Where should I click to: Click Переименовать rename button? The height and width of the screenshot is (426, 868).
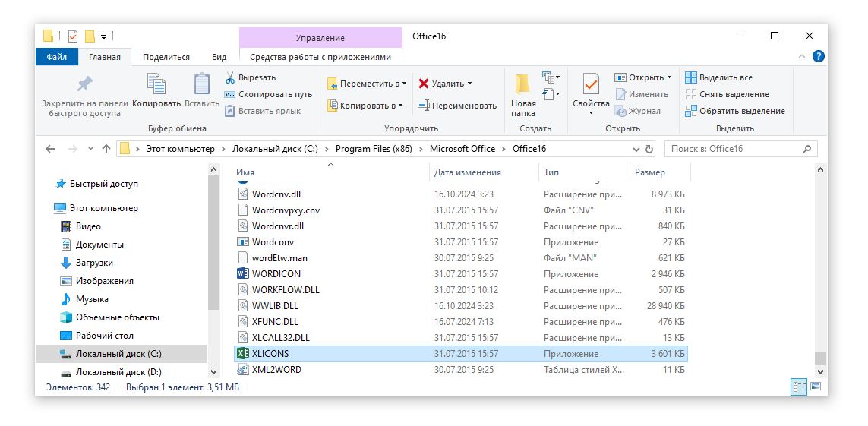457,105
